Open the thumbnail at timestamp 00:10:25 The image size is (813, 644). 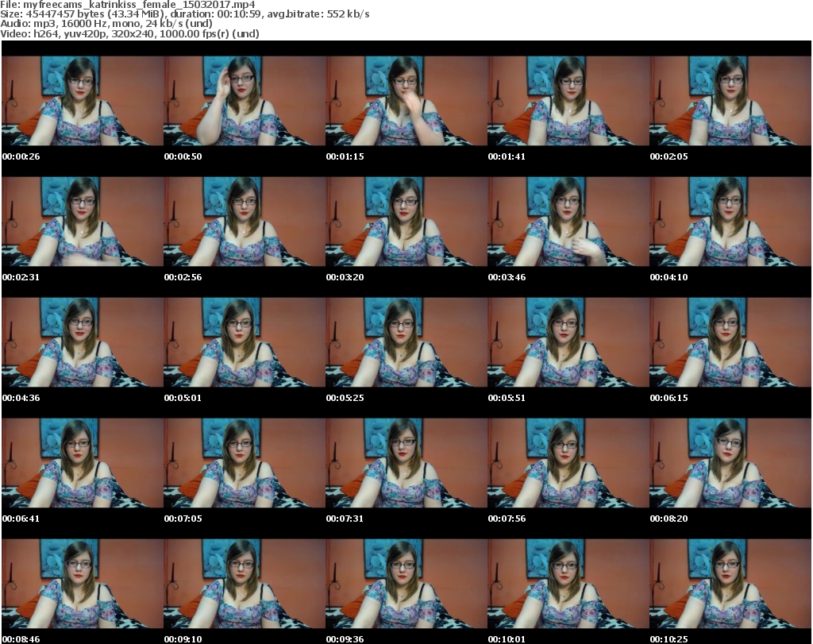(730, 584)
